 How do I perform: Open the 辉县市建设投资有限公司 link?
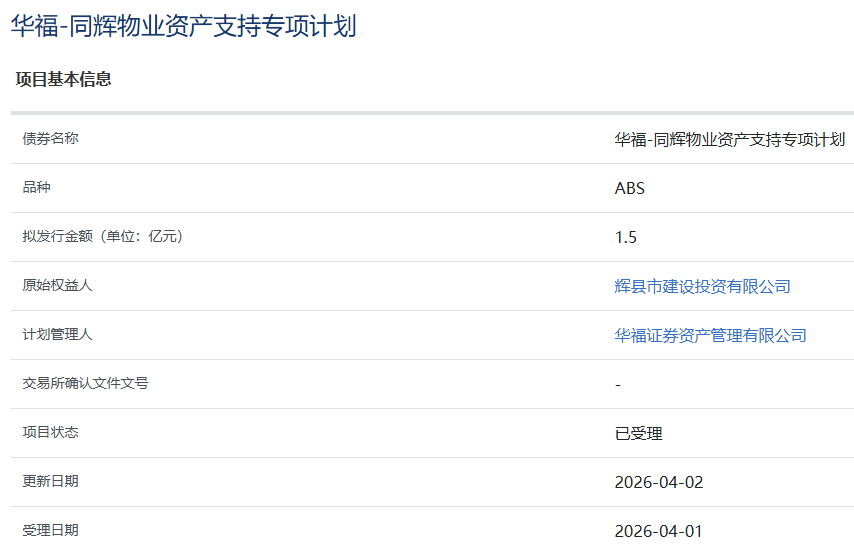(x=702, y=286)
